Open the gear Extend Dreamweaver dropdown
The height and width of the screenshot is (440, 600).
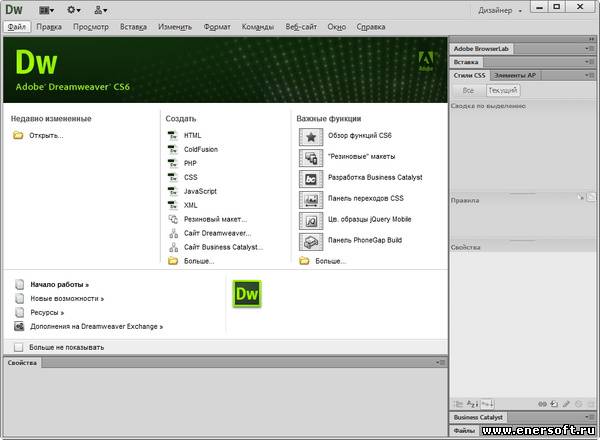click(x=73, y=10)
